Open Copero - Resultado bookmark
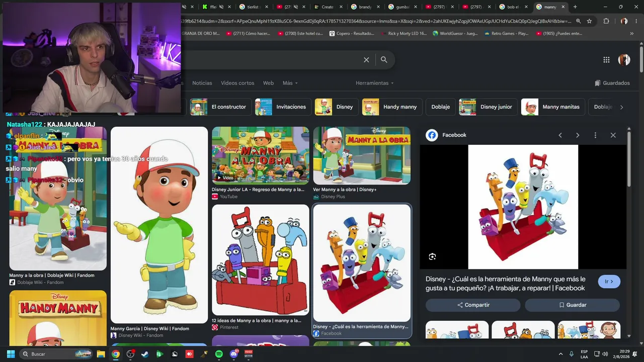644x362 pixels. tap(352, 34)
